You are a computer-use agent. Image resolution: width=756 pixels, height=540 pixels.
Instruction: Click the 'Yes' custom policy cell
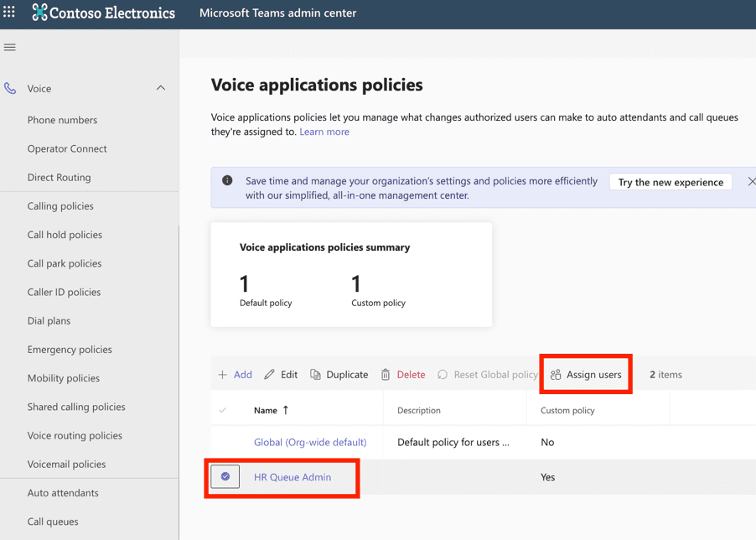tap(547, 477)
